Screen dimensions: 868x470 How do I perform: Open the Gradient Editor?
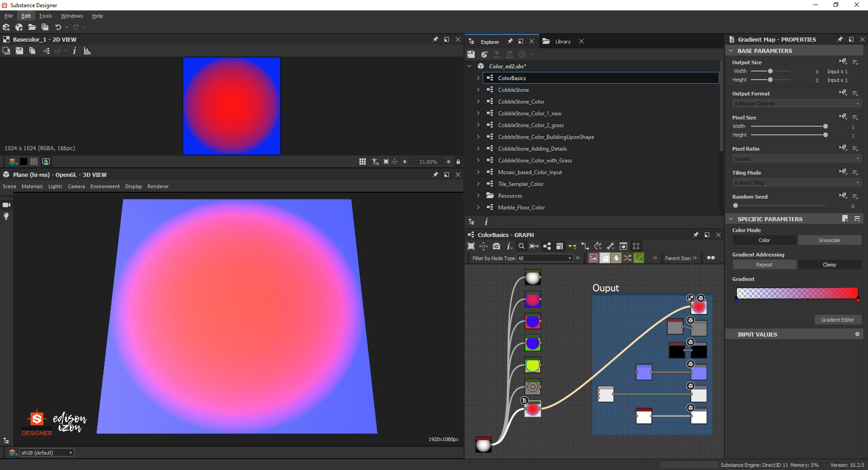[x=838, y=319]
